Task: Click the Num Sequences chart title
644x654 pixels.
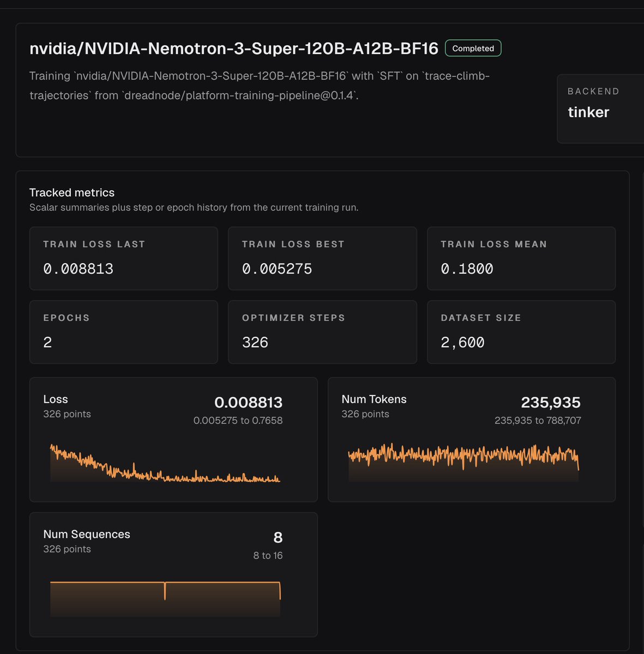Action: point(87,534)
